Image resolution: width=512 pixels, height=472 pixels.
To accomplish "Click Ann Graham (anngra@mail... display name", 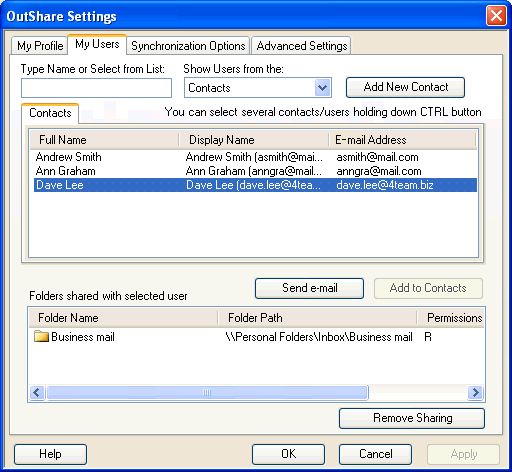I will click(254, 171).
